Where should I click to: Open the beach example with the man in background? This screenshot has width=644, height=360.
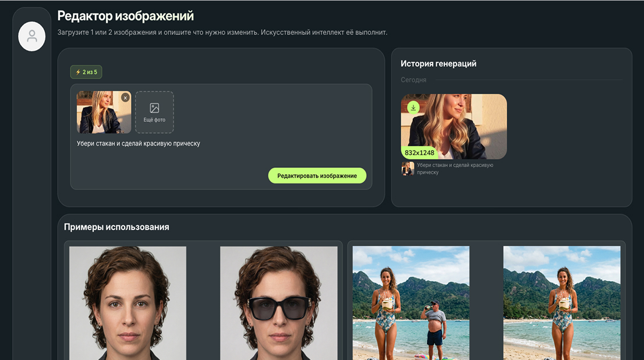coord(411,302)
